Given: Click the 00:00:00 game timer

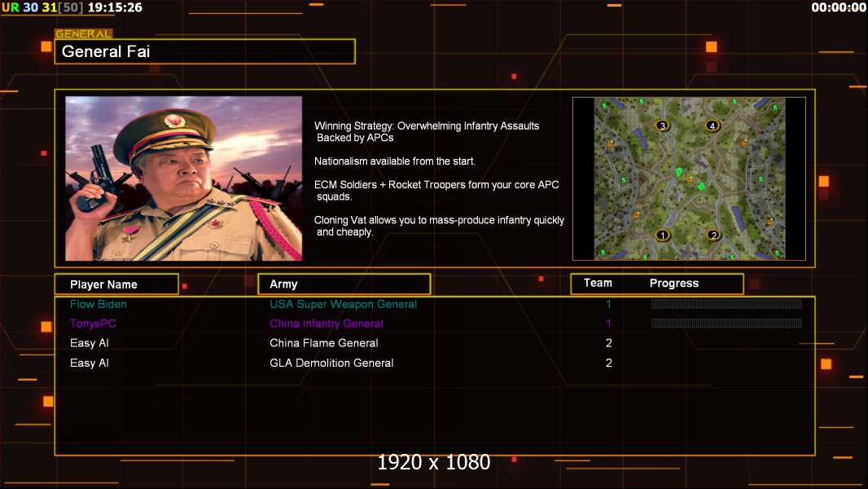Looking at the screenshot, I should pyautogui.click(x=839, y=8).
